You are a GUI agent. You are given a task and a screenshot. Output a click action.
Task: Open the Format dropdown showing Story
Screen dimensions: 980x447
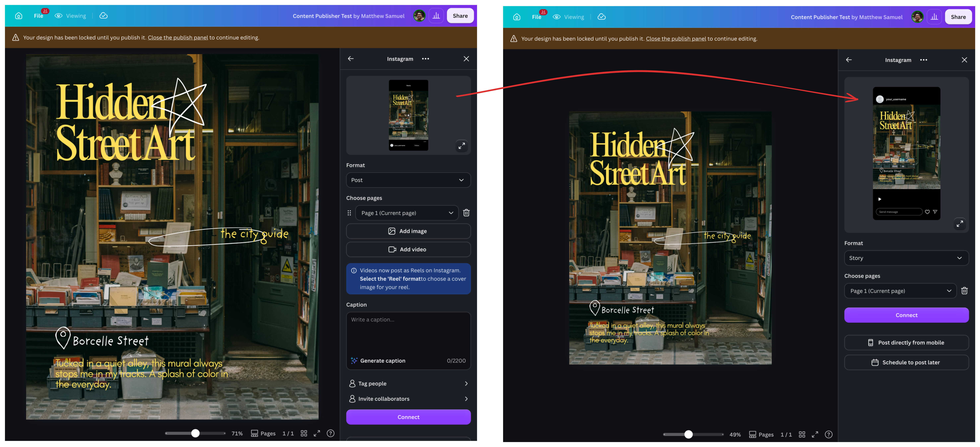(906, 258)
